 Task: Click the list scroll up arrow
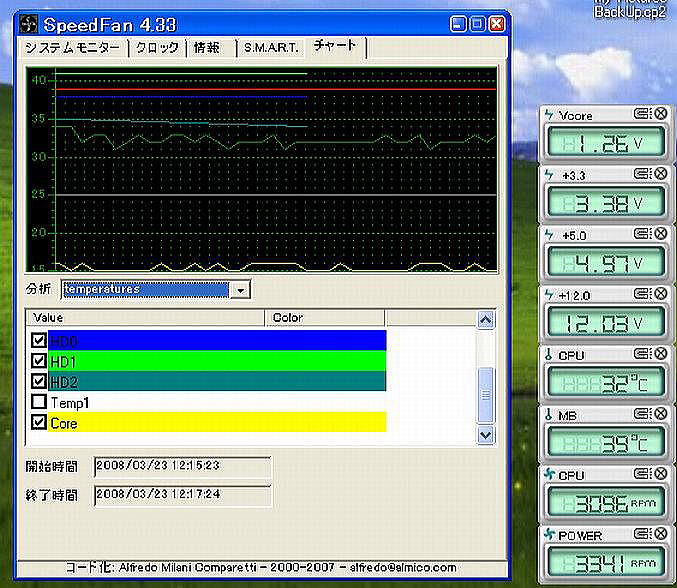[486, 320]
